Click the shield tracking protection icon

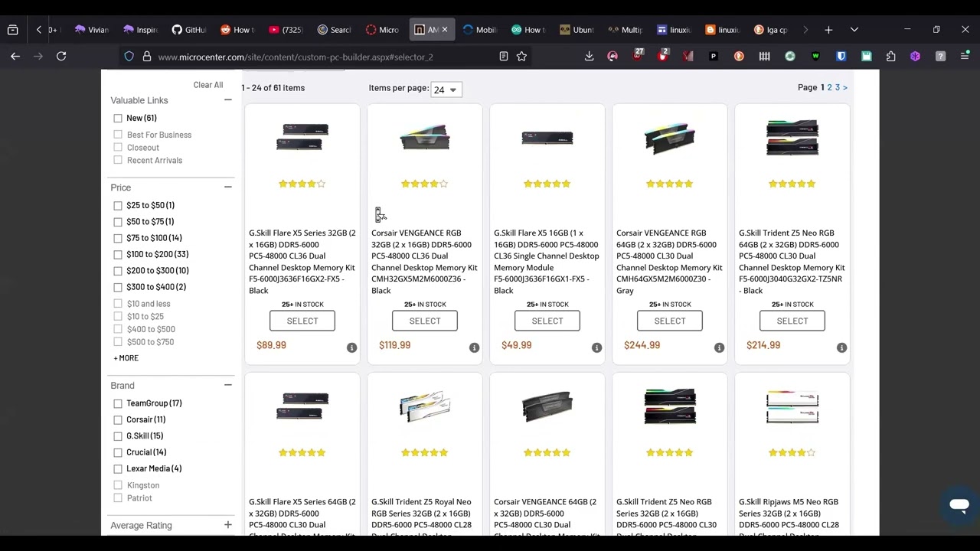[x=129, y=56]
